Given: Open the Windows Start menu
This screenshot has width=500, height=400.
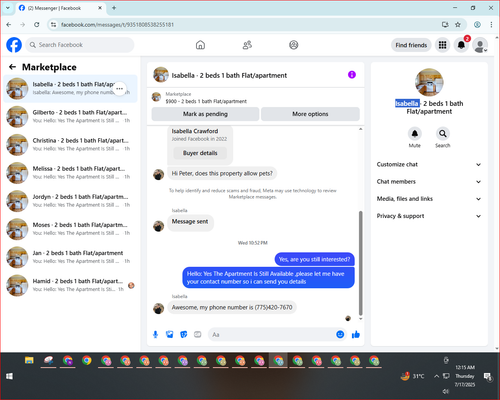Looking at the screenshot, I should 9,376.
